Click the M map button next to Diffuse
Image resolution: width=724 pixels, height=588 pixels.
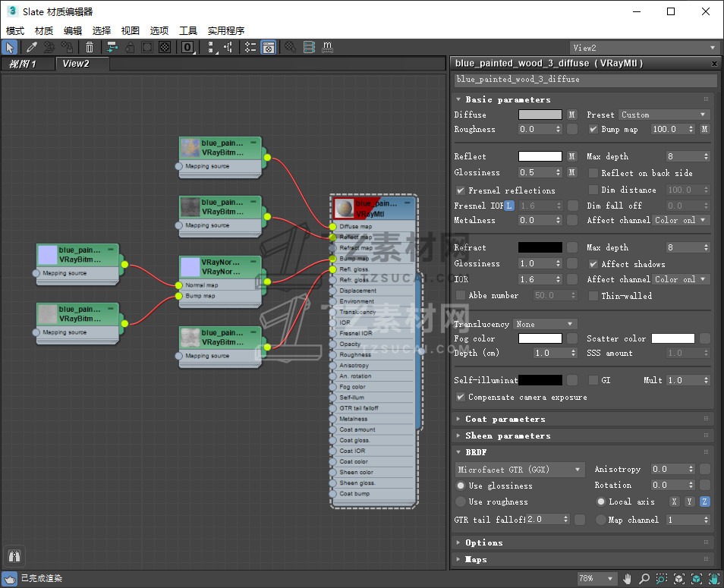coord(571,115)
